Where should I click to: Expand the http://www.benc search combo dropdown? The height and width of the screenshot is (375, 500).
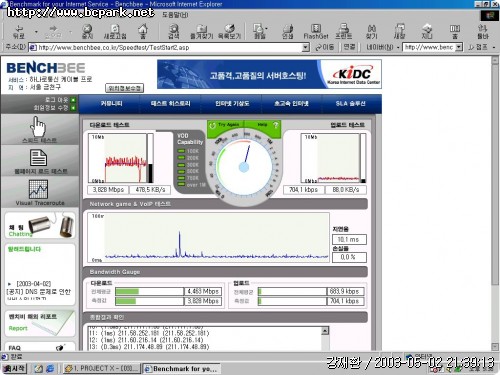(x=459, y=47)
